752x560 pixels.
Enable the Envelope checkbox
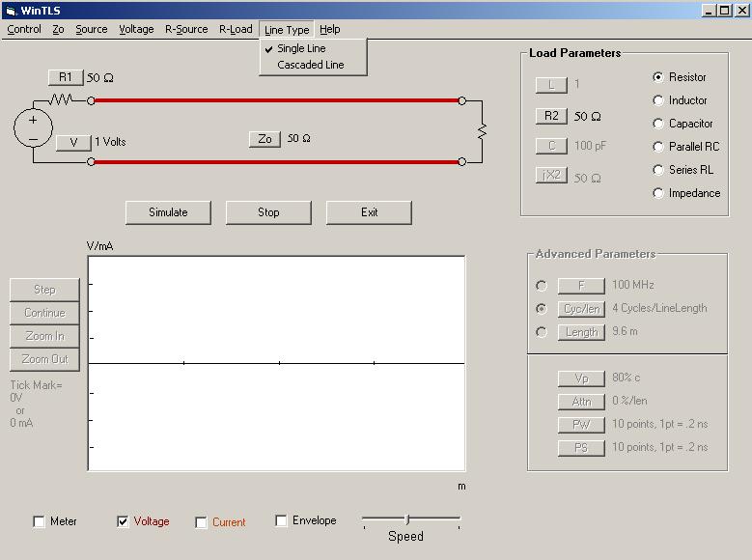coord(281,520)
